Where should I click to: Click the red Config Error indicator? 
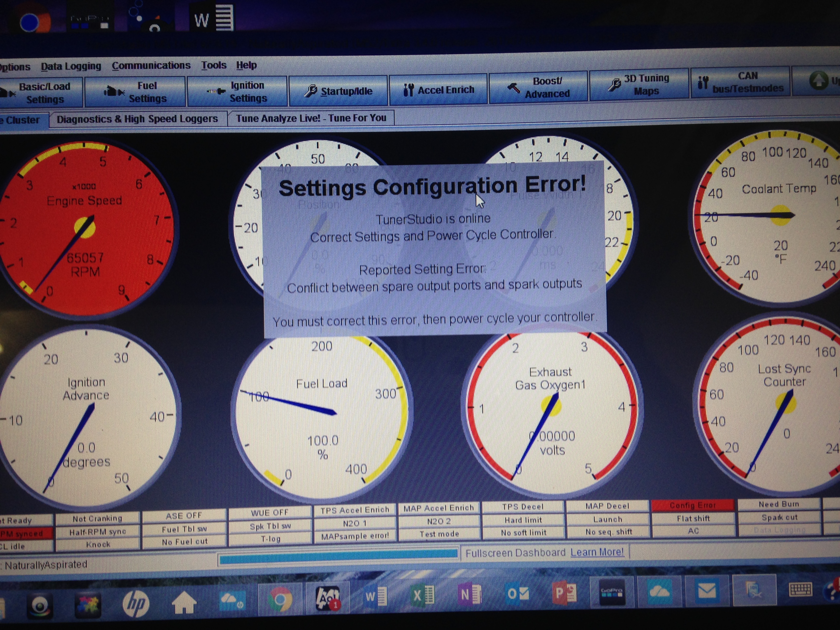(x=692, y=505)
